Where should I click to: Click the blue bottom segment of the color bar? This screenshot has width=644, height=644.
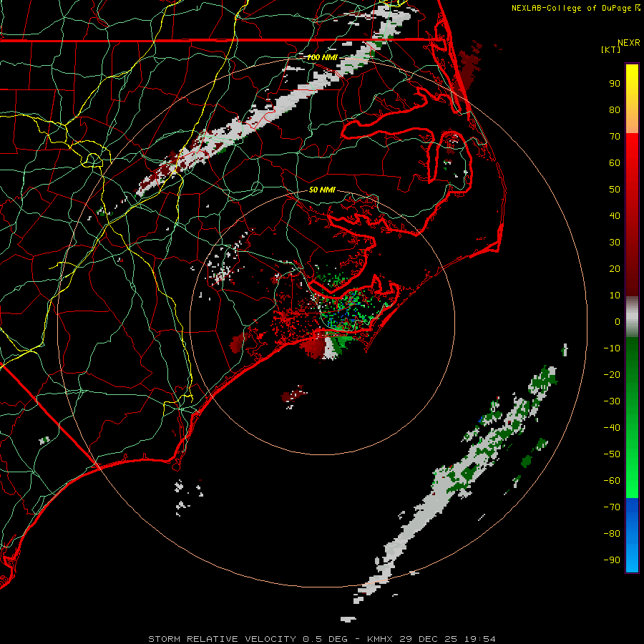[632, 535]
